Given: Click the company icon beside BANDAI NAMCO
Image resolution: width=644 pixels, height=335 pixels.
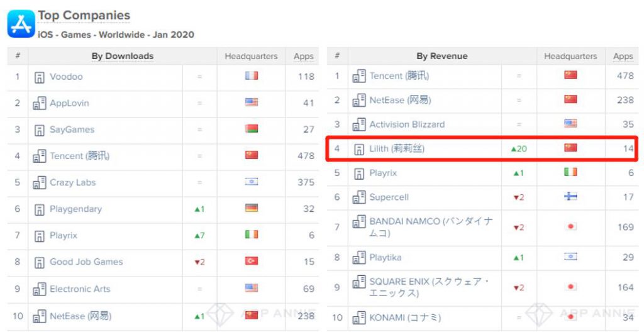Looking at the screenshot, I should [359, 222].
